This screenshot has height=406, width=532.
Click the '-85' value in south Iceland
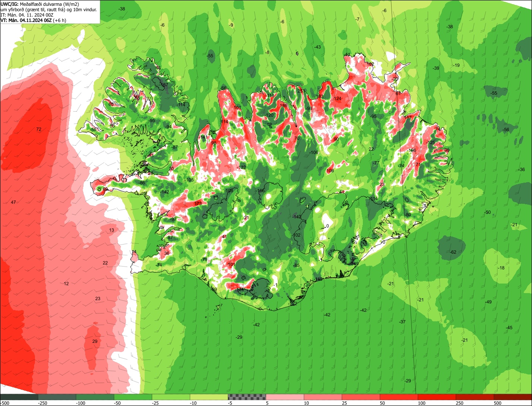click(x=296, y=265)
